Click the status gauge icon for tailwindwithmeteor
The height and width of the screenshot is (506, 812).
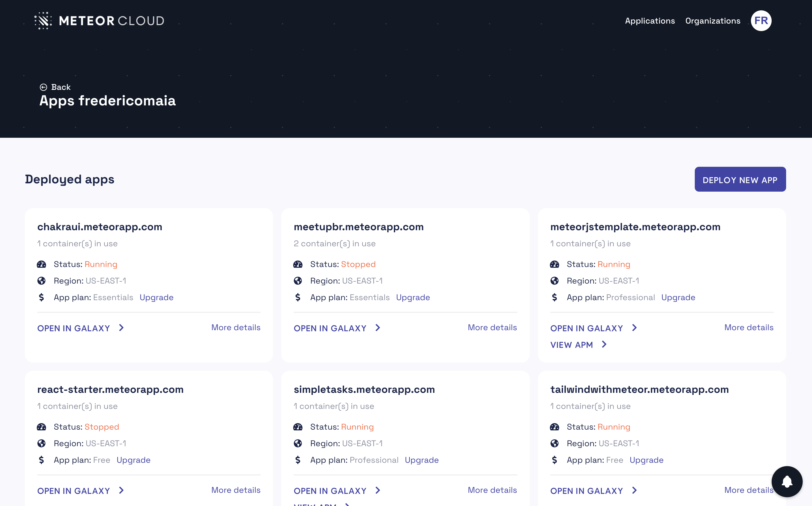coord(555,427)
